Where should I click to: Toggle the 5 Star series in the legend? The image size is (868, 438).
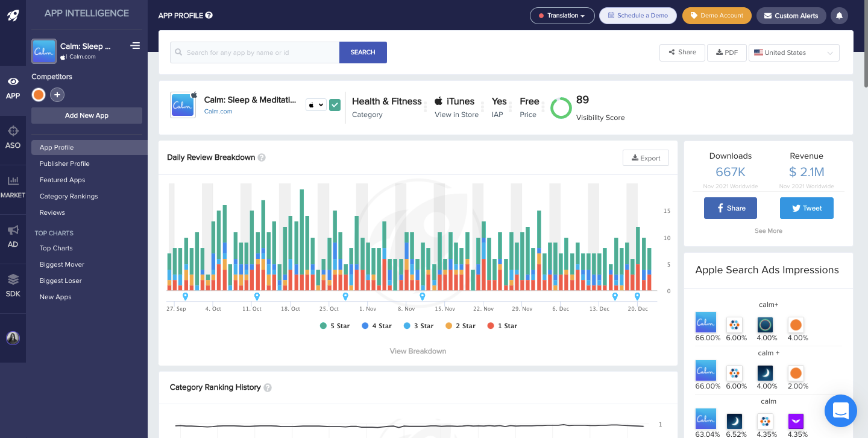[335, 326]
